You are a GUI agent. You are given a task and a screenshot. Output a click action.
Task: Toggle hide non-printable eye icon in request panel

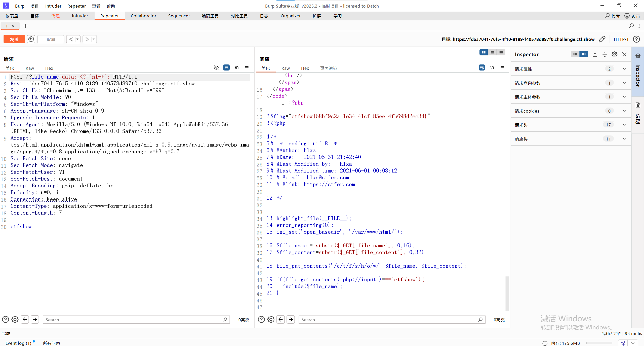coord(216,68)
